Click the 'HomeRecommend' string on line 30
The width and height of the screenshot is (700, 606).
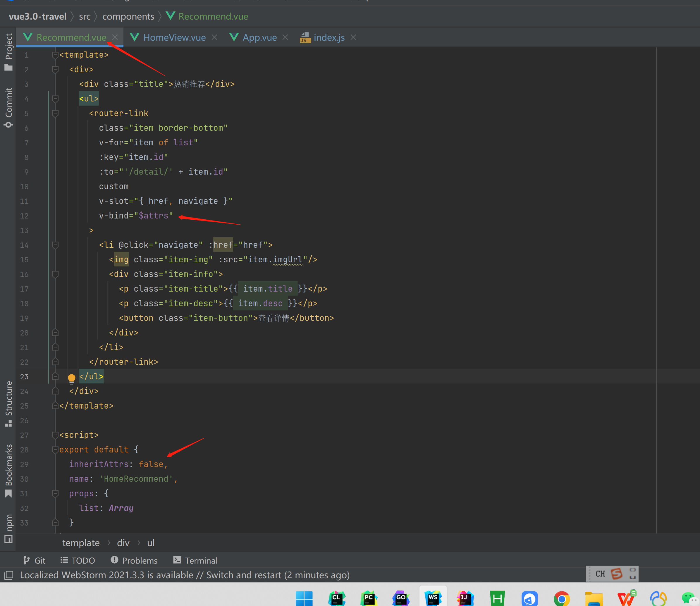pyautogui.click(x=136, y=479)
